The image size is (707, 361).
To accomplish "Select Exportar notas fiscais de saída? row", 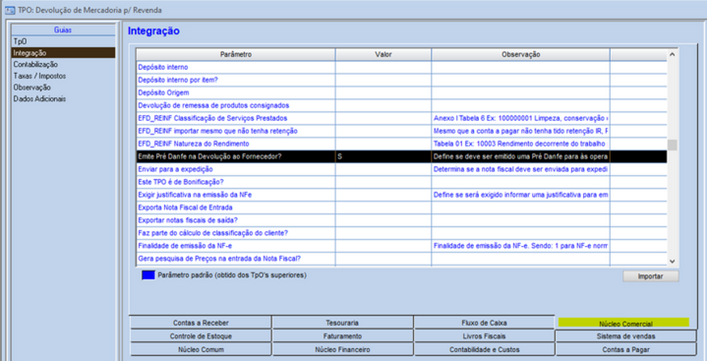I will click(401, 220).
